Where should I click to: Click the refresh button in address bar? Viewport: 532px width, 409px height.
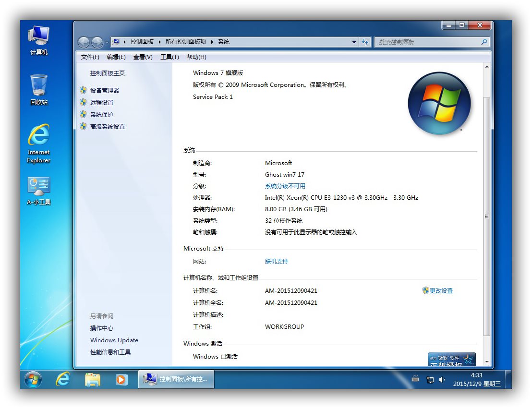[365, 42]
